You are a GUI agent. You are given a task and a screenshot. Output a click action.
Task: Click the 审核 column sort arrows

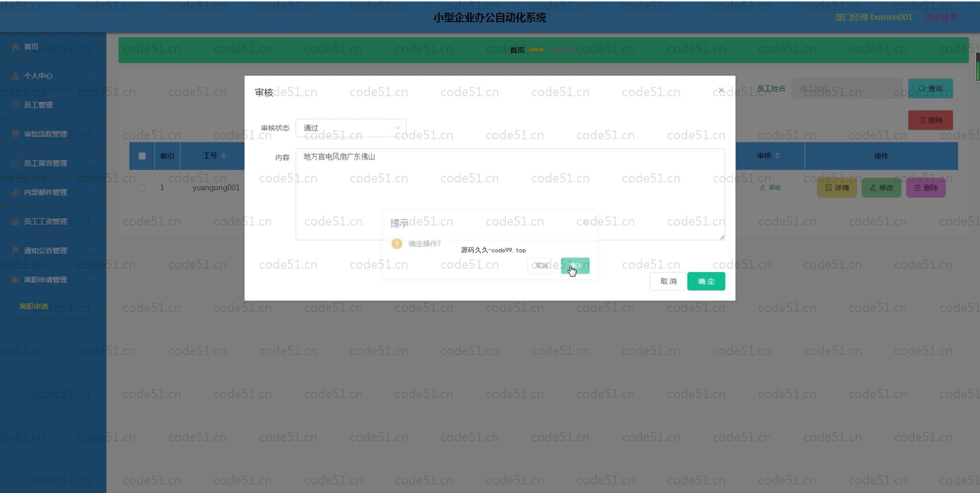(777, 155)
